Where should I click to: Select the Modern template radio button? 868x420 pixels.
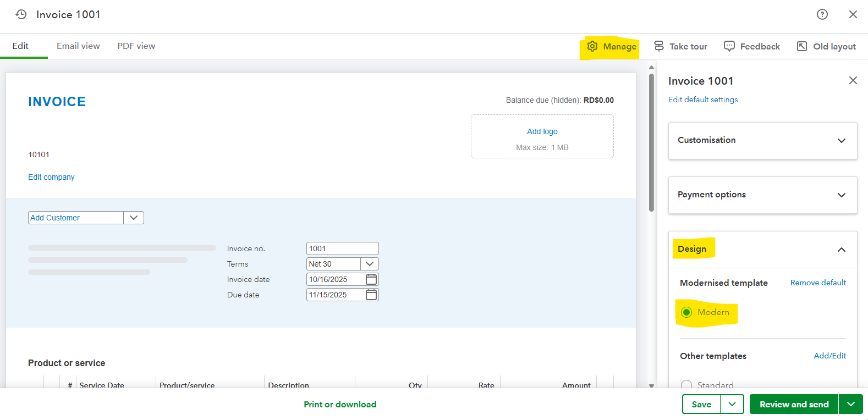686,312
